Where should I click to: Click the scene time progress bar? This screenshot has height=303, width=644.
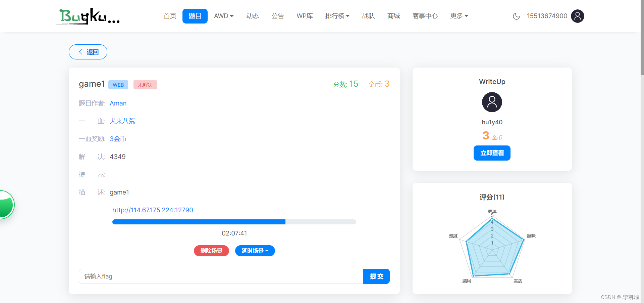coord(234,222)
